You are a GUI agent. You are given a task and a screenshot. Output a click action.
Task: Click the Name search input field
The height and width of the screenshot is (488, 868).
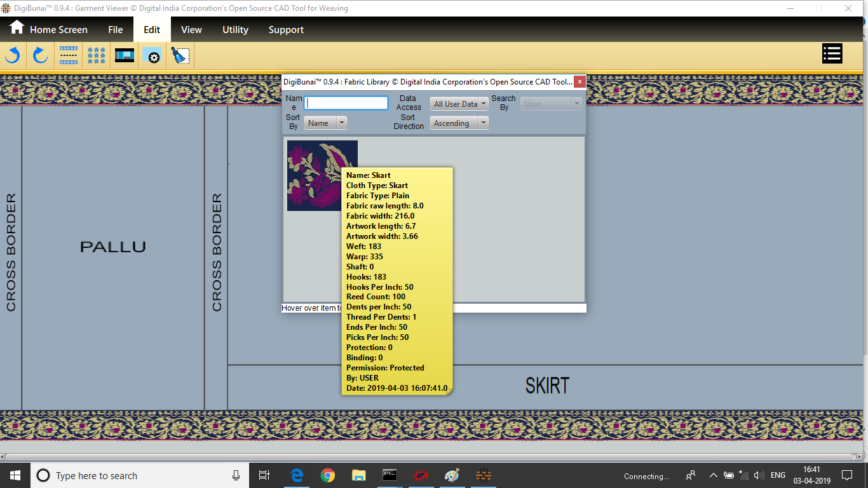pos(346,103)
